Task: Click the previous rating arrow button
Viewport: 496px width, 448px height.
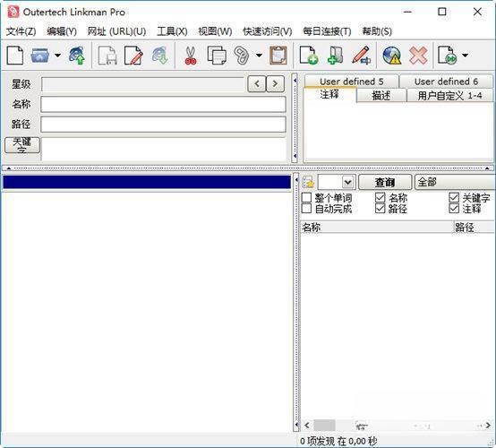Action: (x=257, y=84)
